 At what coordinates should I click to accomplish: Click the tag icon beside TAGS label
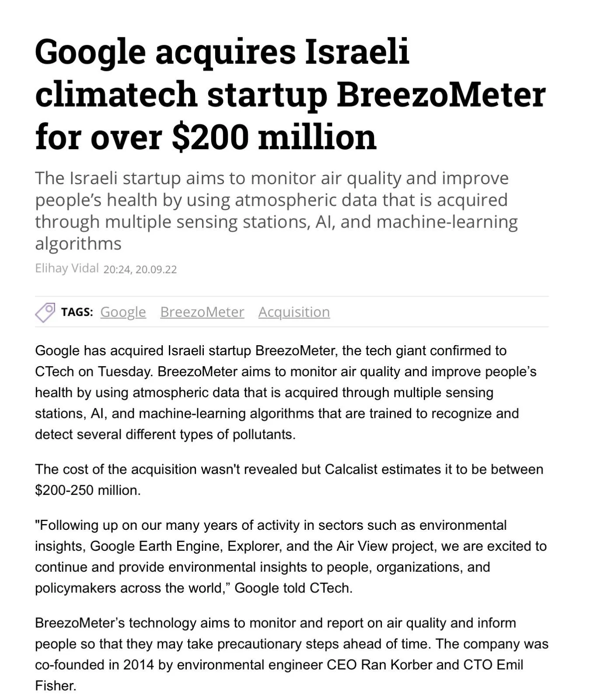tap(45, 312)
